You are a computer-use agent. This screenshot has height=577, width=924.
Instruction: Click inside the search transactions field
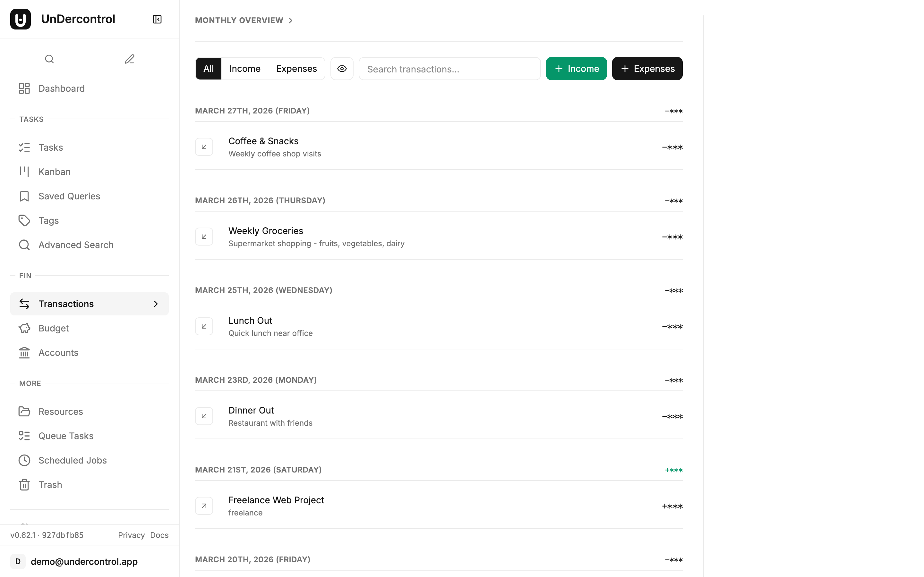[449, 69]
